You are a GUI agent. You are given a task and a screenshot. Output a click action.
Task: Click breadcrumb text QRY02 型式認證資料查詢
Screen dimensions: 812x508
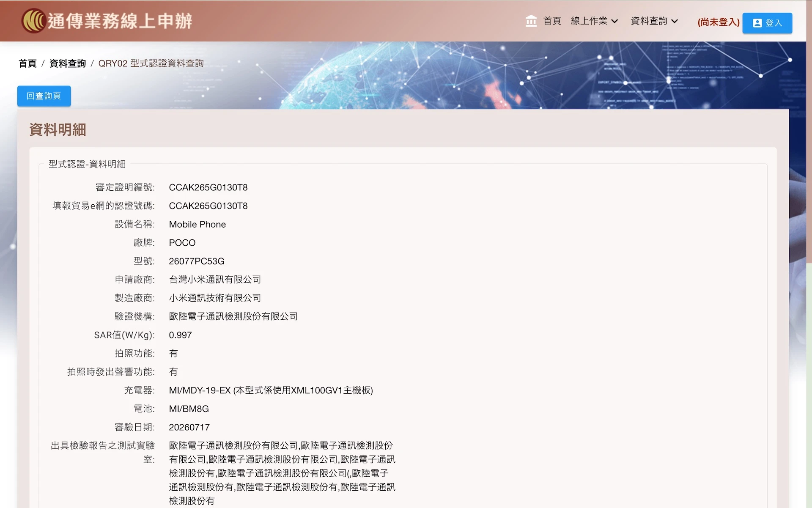tap(151, 63)
